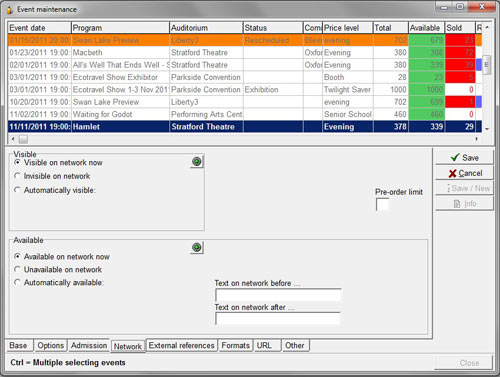500x377 pixels.
Task: Click the red 72 sold cell
Action: [x=460, y=53]
